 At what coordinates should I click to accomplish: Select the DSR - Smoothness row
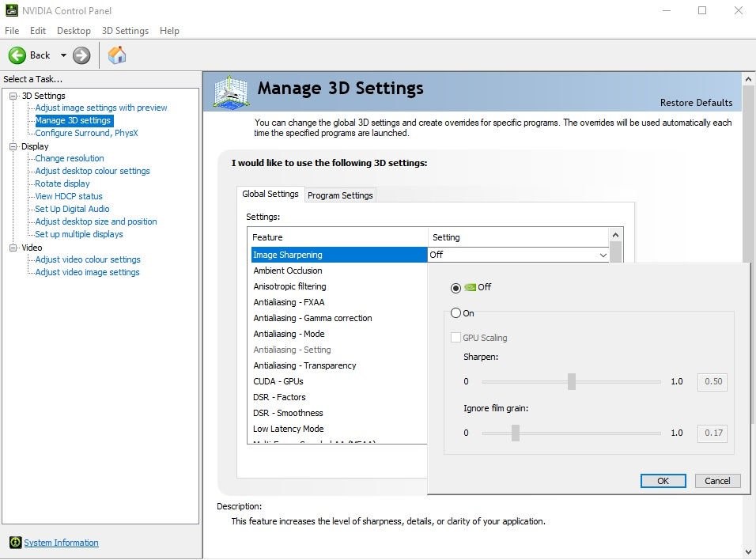[339, 413]
